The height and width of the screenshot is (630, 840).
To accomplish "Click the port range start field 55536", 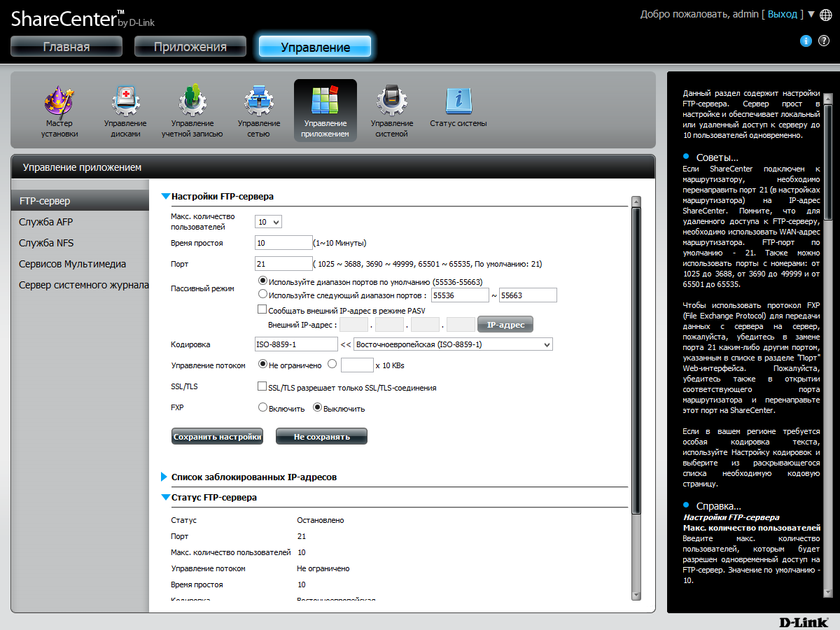I will tap(459, 295).
